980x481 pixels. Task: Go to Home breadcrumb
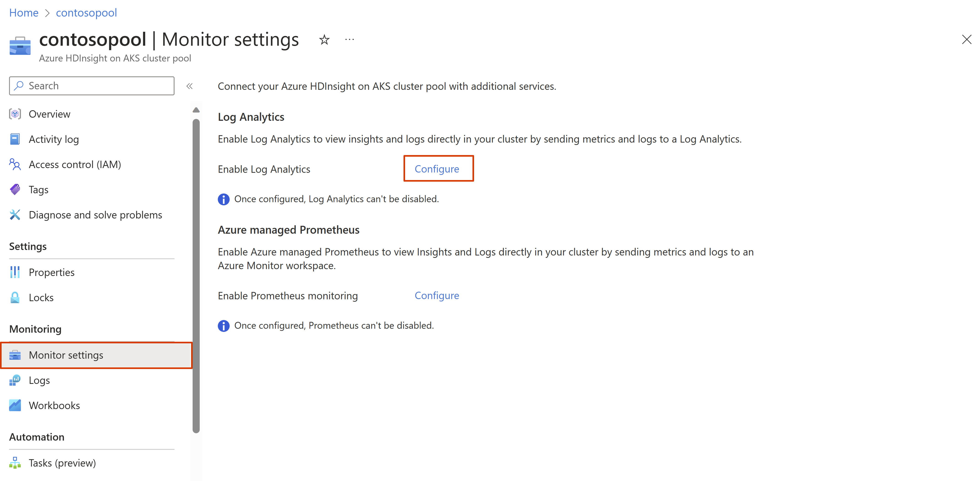24,13
